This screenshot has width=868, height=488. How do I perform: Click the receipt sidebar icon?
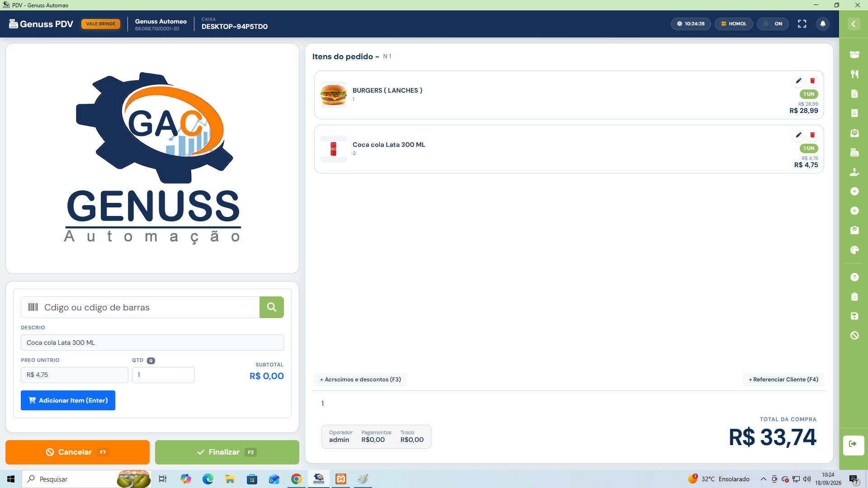point(854,113)
